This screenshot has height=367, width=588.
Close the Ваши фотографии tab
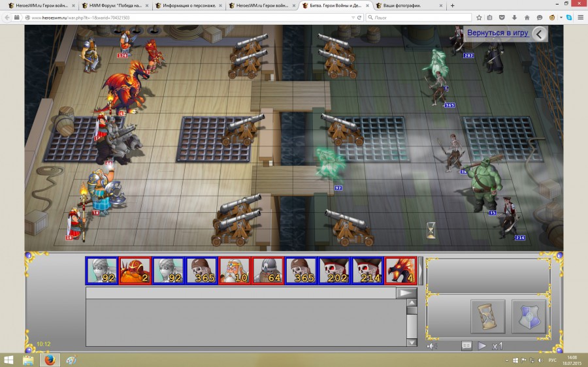pyautogui.click(x=440, y=6)
